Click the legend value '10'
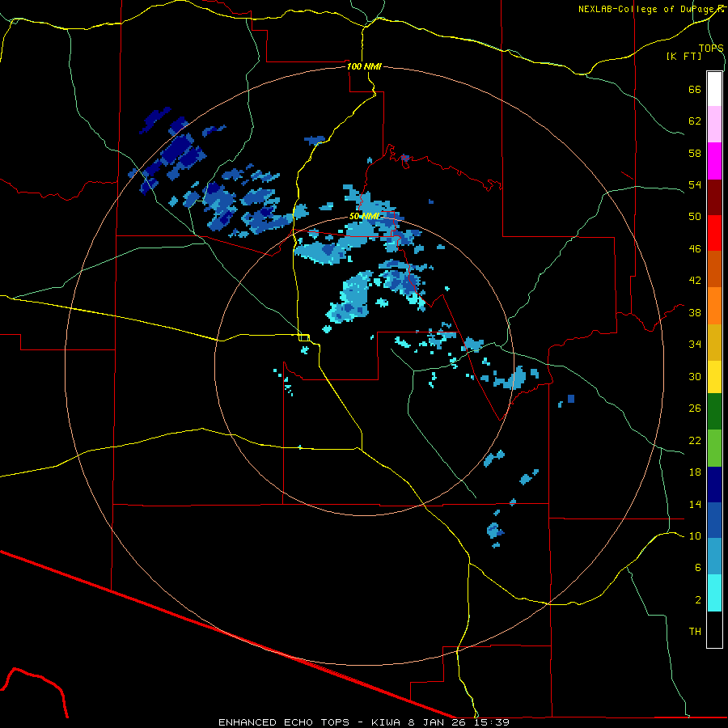The image size is (728, 728). pyautogui.click(x=695, y=535)
